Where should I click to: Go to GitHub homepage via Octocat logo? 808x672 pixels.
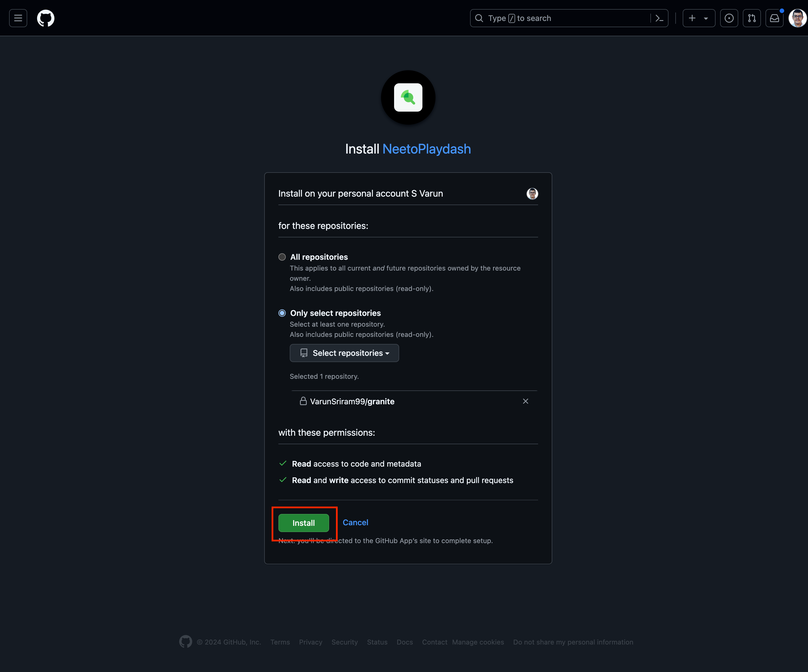(46, 18)
